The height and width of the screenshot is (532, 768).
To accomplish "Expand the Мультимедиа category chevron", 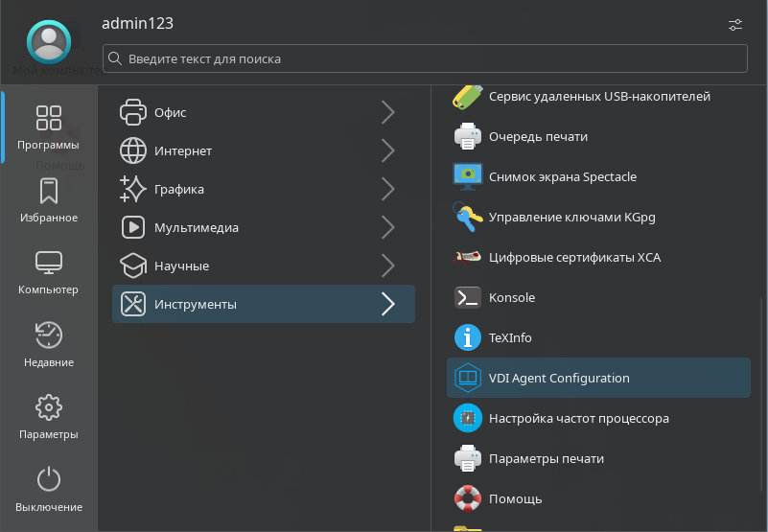I will 387,228.
